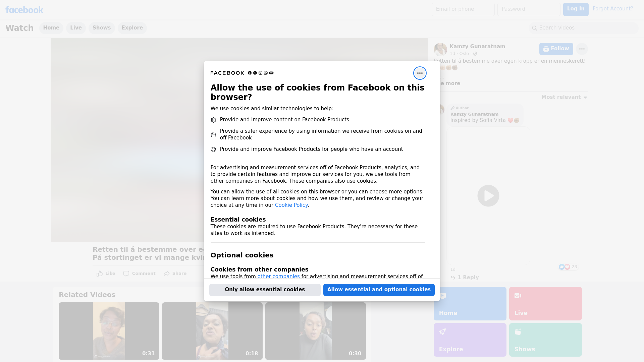The image size is (644, 362).
Task: Follow Kamzy Gunaratnam
Action: tap(556, 49)
